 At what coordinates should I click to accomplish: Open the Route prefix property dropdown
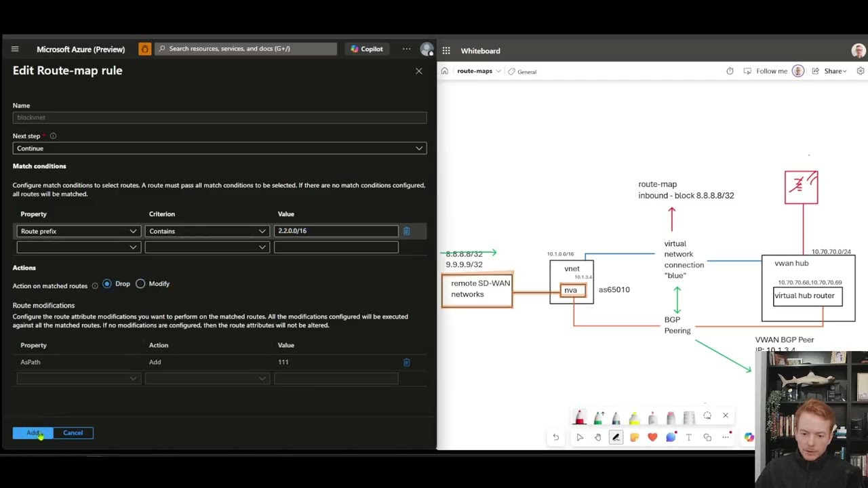(78, 231)
